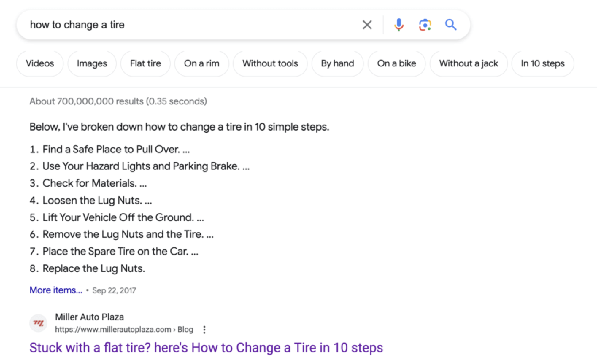This screenshot has height=364, width=597.
Task: Submit search with the magnifying glass icon
Action: pos(451,25)
